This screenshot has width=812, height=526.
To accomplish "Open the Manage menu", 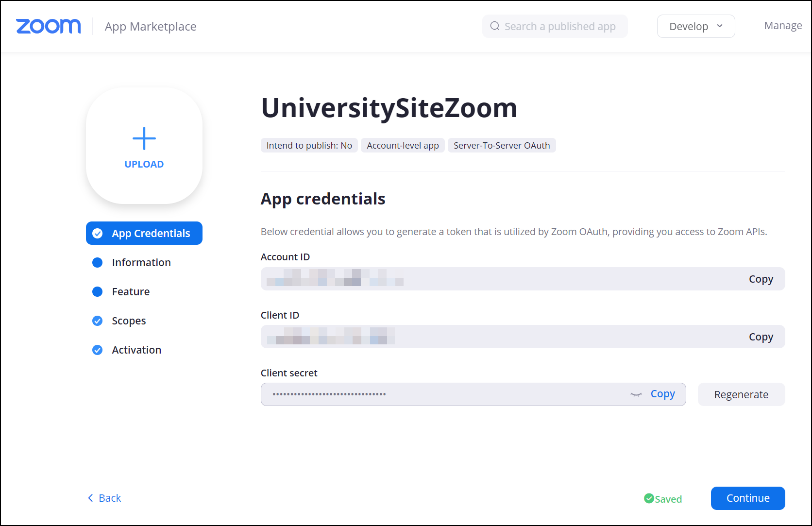I will (x=783, y=26).
